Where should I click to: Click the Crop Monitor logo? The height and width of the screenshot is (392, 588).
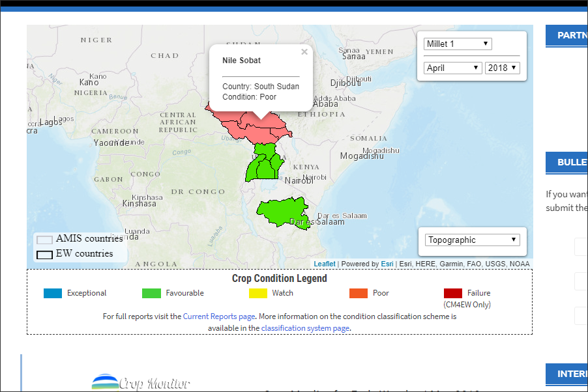click(x=141, y=382)
